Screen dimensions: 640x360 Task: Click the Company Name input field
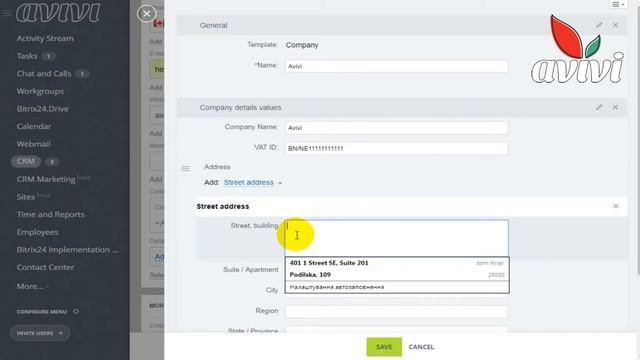[x=396, y=128]
